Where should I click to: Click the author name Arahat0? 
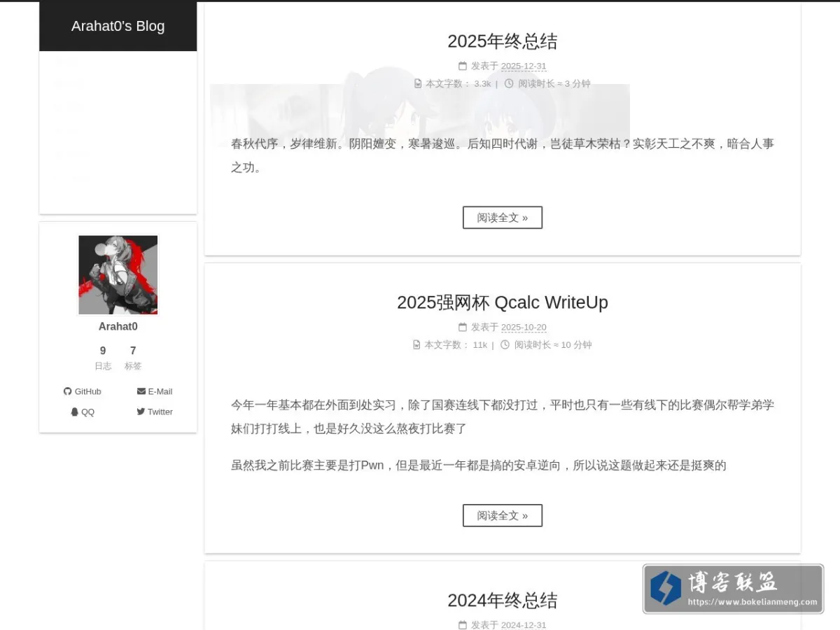[118, 326]
